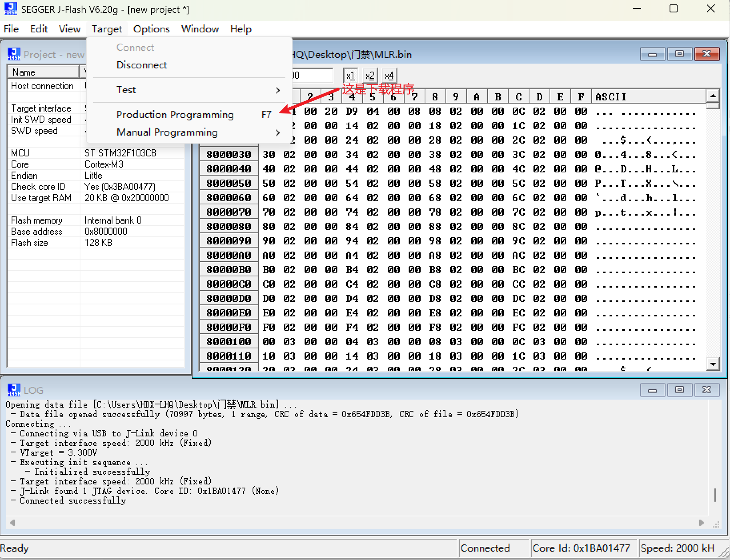Click the ASCII column header

coord(648,97)
